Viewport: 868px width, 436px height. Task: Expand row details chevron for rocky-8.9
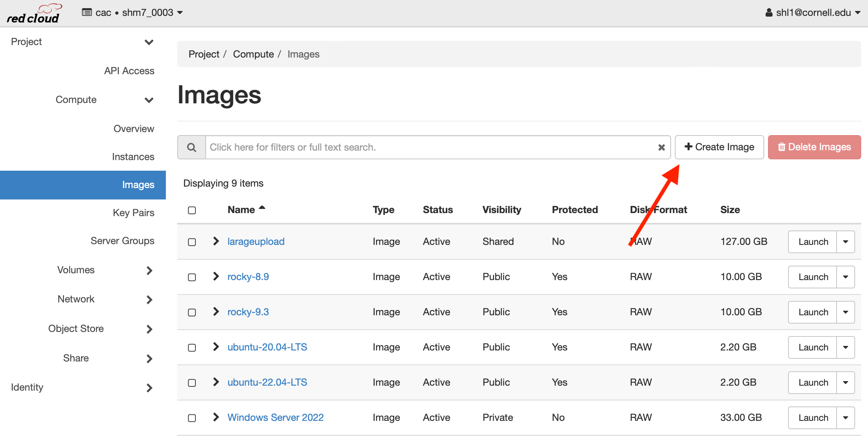tap(216, 276)
